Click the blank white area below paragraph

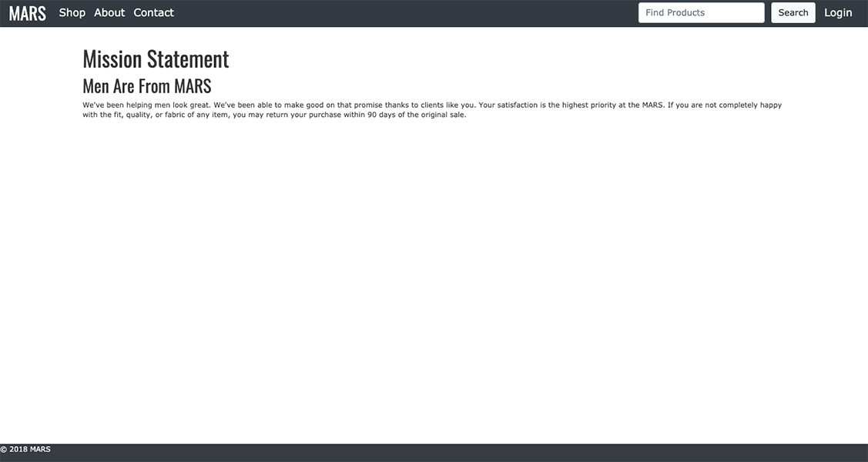(431, 277)
